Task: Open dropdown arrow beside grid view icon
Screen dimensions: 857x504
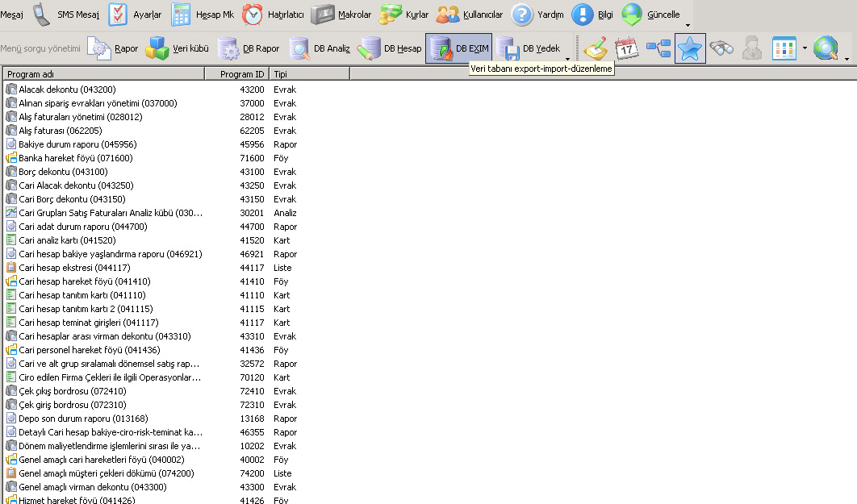Action: [x=805, y=48]
